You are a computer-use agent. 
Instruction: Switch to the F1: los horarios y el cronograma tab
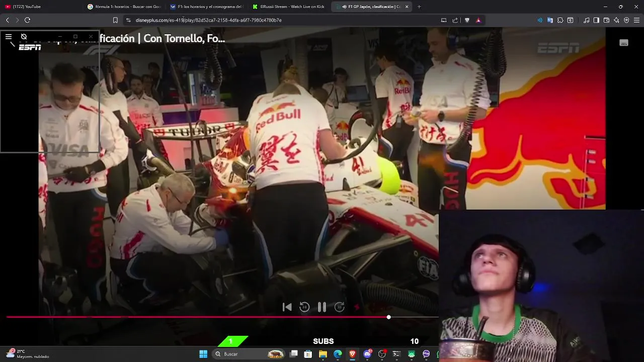coord(206,7)
